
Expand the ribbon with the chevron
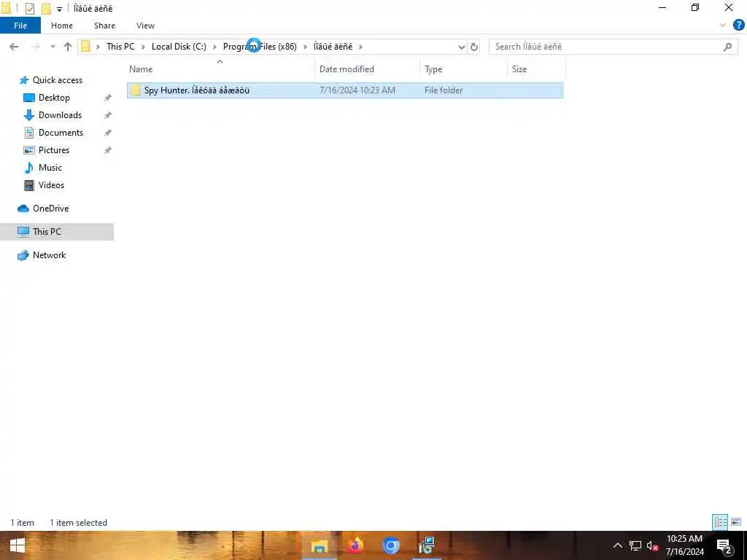click(723, 26)
